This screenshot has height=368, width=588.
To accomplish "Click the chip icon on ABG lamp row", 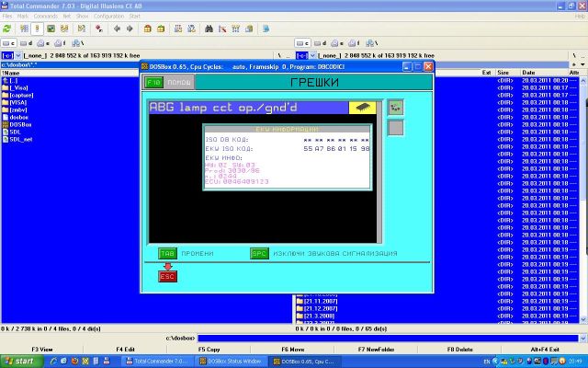I will [362, 108].
